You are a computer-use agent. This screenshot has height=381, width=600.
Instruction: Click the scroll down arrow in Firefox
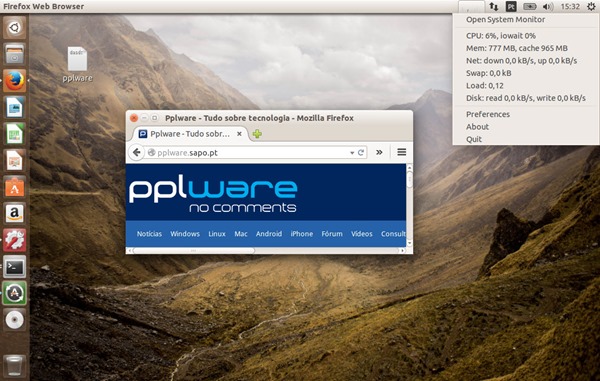(x=409, y=243)
